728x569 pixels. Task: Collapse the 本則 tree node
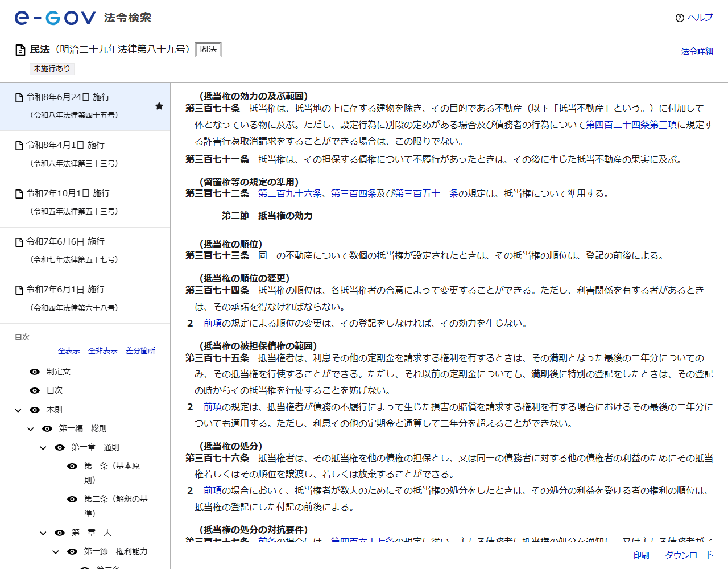(18, 410)
